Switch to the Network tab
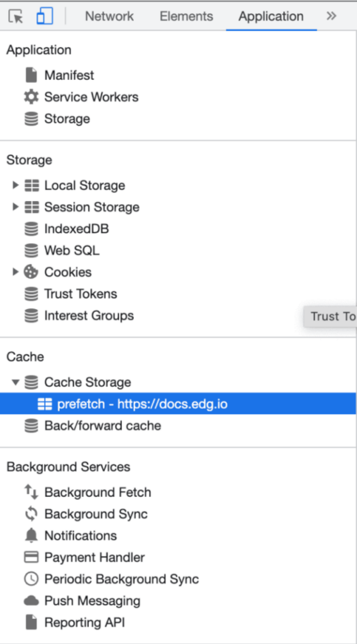The image size is (357, 644). 109,17
